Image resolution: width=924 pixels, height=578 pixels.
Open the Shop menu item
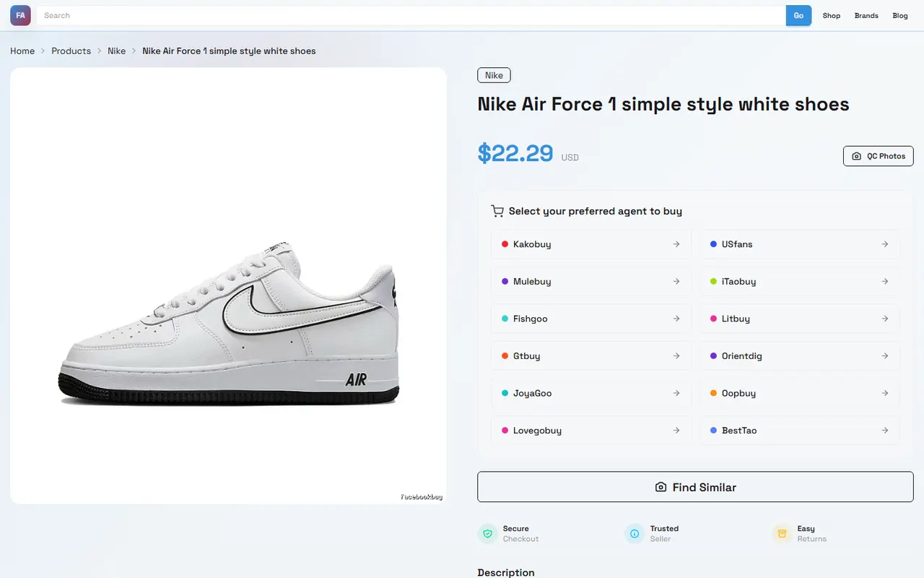(x=832, y=15)
